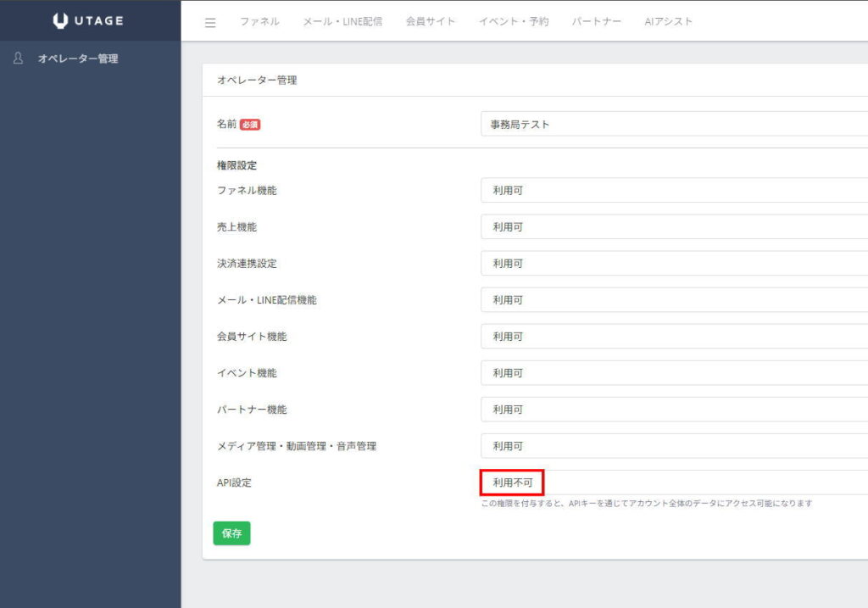Expand the パートナー機能 dropdown

pos(674,410)
